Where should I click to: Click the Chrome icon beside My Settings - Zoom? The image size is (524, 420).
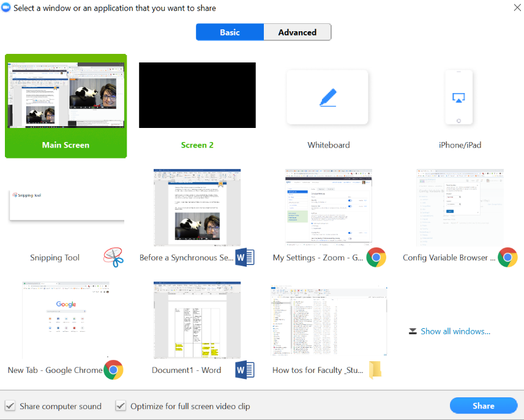click(x=376, y=258)
